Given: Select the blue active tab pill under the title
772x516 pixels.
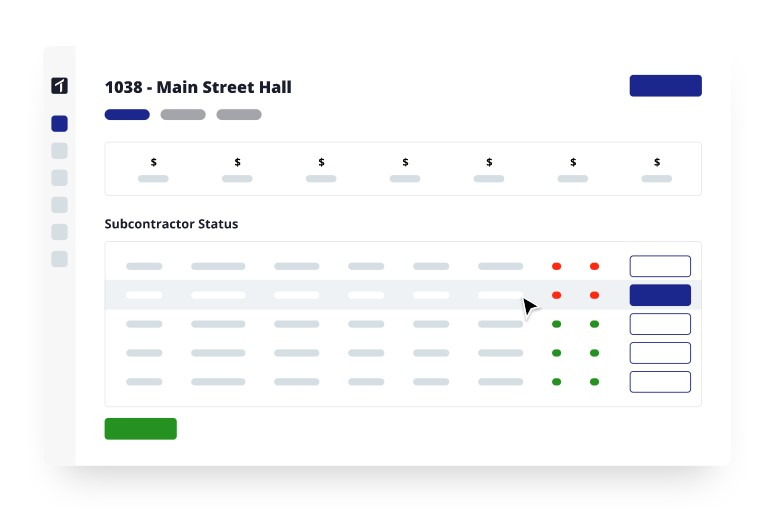Looking at the screenshot, I should [x=127, y=115].
